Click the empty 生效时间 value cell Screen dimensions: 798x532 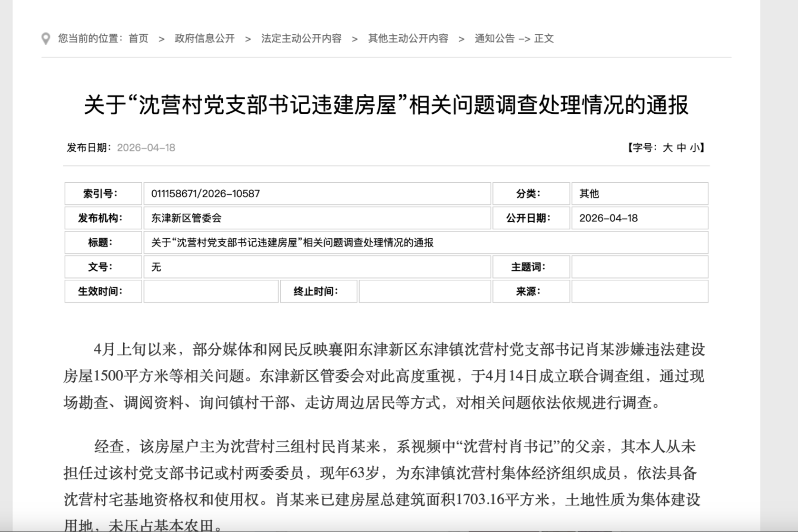pyautogui.click(x=211, y=292)
